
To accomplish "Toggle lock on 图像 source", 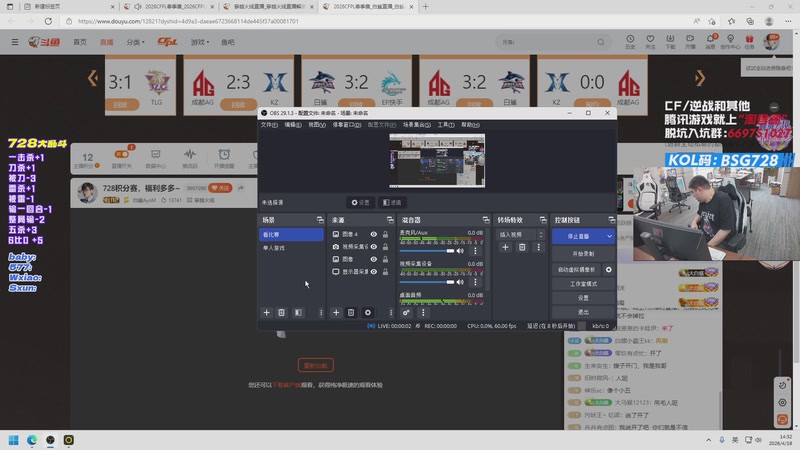I will click(x=385, y=259).
